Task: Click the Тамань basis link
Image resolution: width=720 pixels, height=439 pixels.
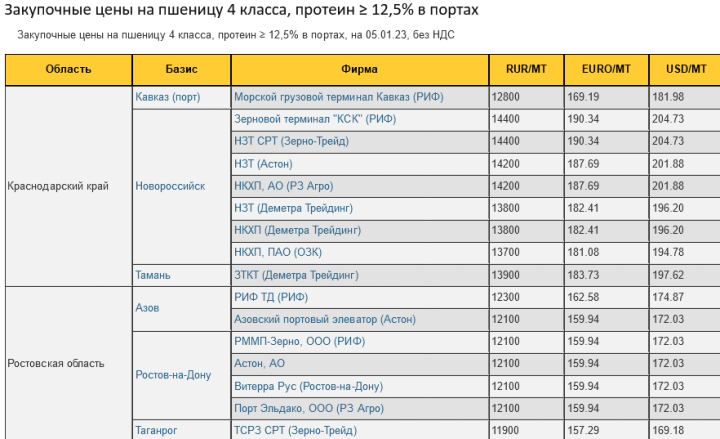Action: pyautogui.click(x=154, y=274)
